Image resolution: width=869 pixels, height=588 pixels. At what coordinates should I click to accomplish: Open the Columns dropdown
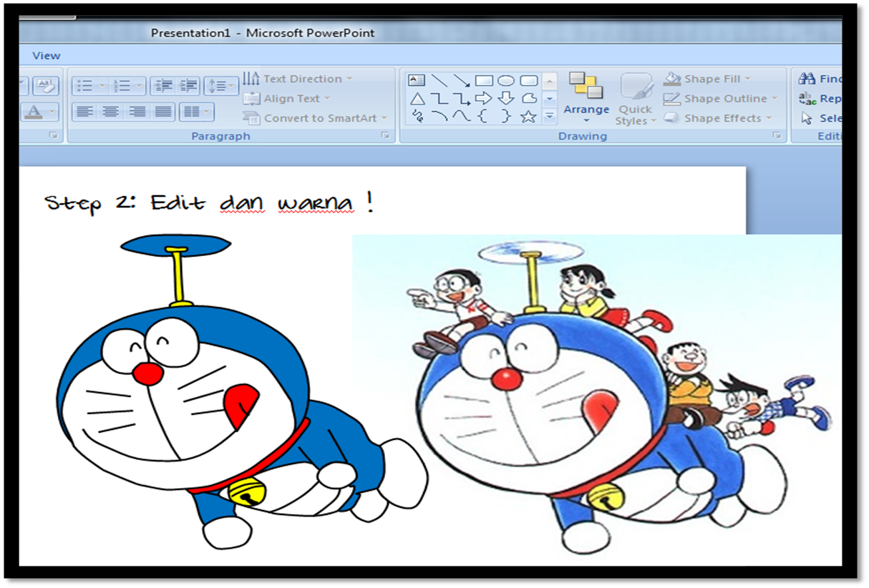click(x=196, y=112)
